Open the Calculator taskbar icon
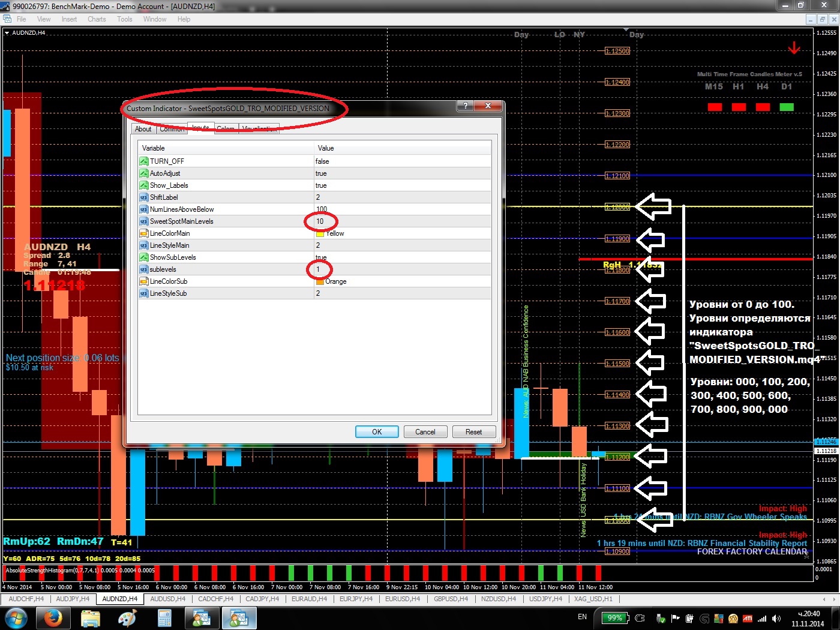This screenshot has width=840, height=630. click(x=164, y=618)
